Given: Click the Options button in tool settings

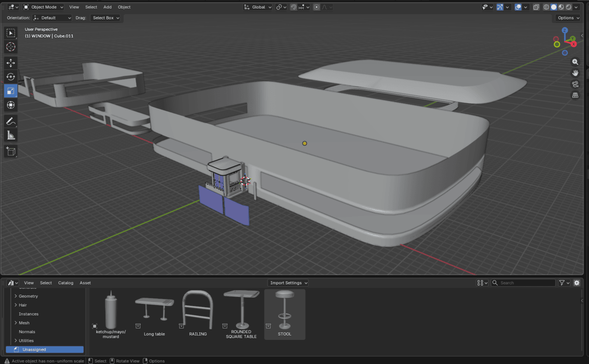Looking at the screenshot, I should click(568, 18).
